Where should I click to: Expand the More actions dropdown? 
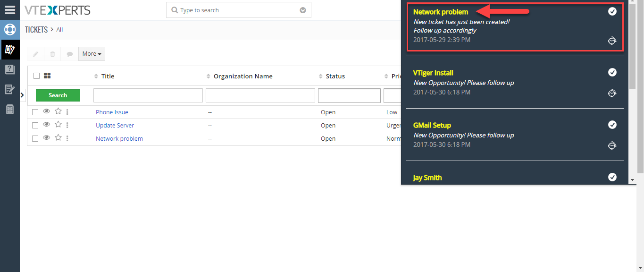(x=92, y=54)
